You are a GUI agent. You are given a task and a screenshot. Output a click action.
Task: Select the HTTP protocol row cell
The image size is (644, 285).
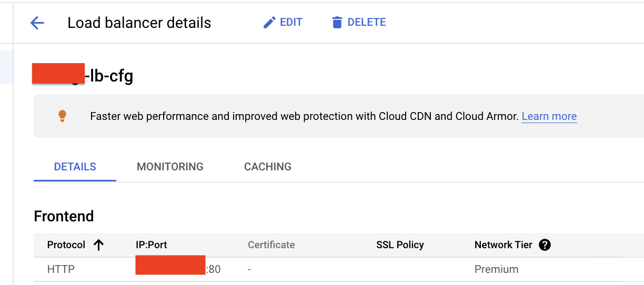(x=61, y=269)
